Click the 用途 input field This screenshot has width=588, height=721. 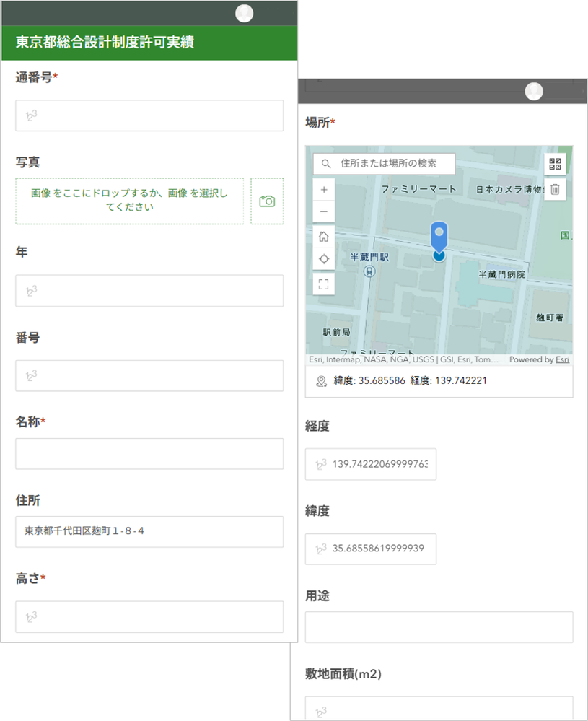(x=439, y=626)
